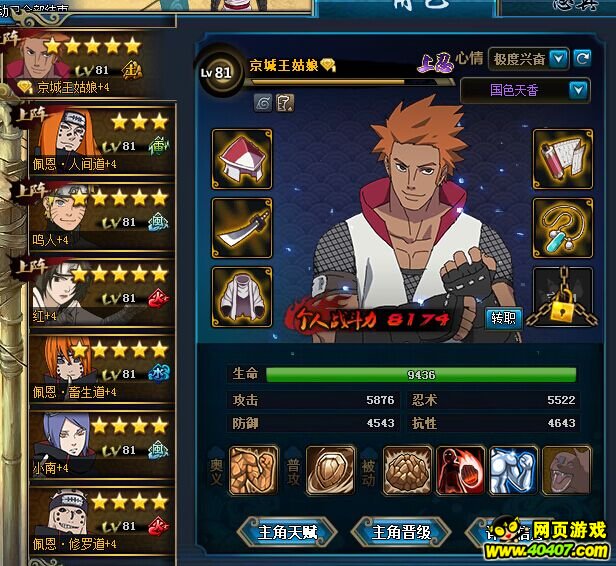Select the rock fist 奥义 skill icon

click(253, 470)
